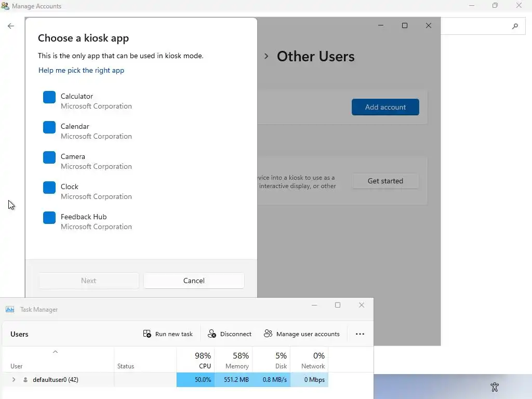Close the Manage Accounts window

point(519,5)
